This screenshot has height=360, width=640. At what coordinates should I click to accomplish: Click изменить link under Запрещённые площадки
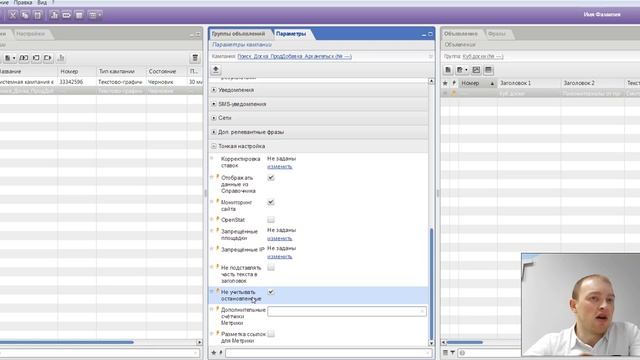click(280, 238)
